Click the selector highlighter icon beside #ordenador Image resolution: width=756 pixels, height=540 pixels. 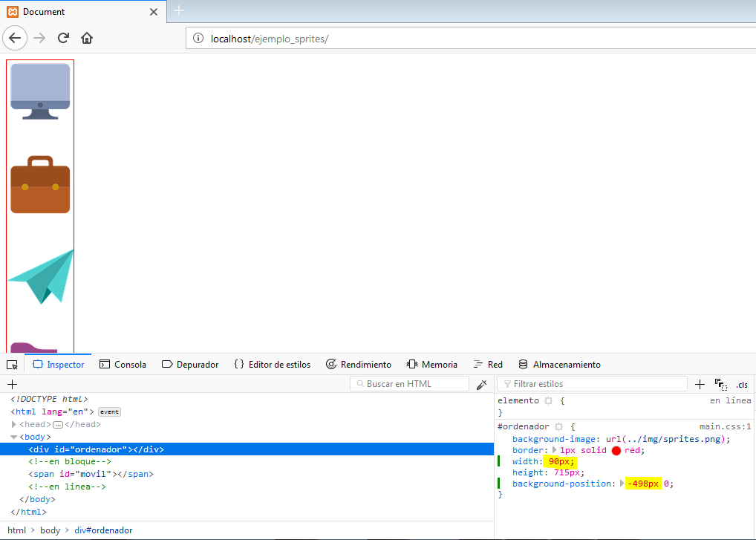558,427
